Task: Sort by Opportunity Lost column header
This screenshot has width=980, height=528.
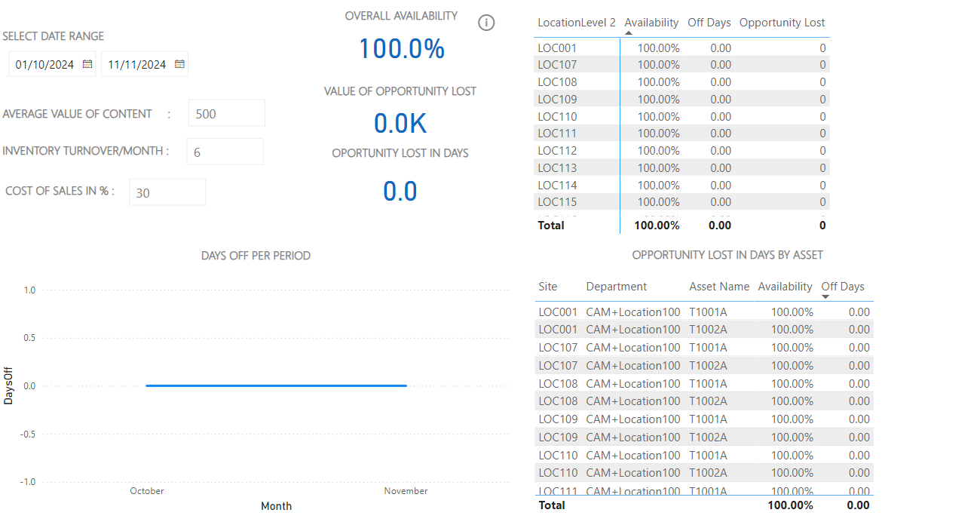Action: pyautogui.click(x=782, y=23)
